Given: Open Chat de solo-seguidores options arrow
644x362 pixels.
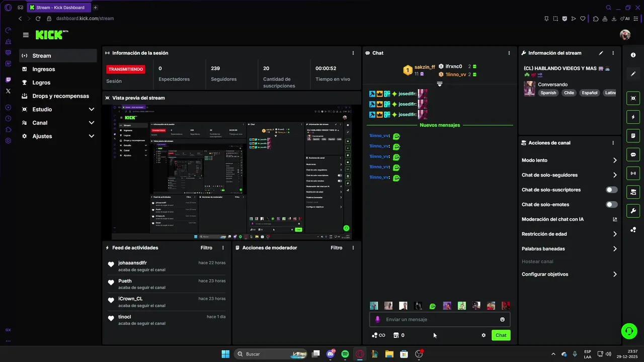Looking at the screenshot, I should [615, 175].
